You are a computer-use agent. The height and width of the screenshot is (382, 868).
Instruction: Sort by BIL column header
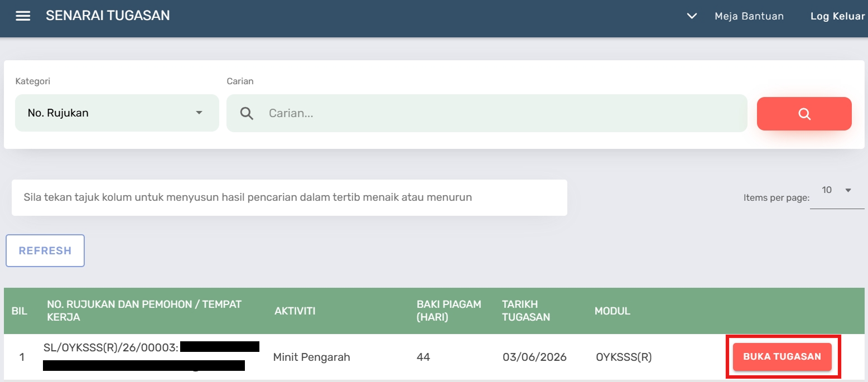click(x=20, y=311)
